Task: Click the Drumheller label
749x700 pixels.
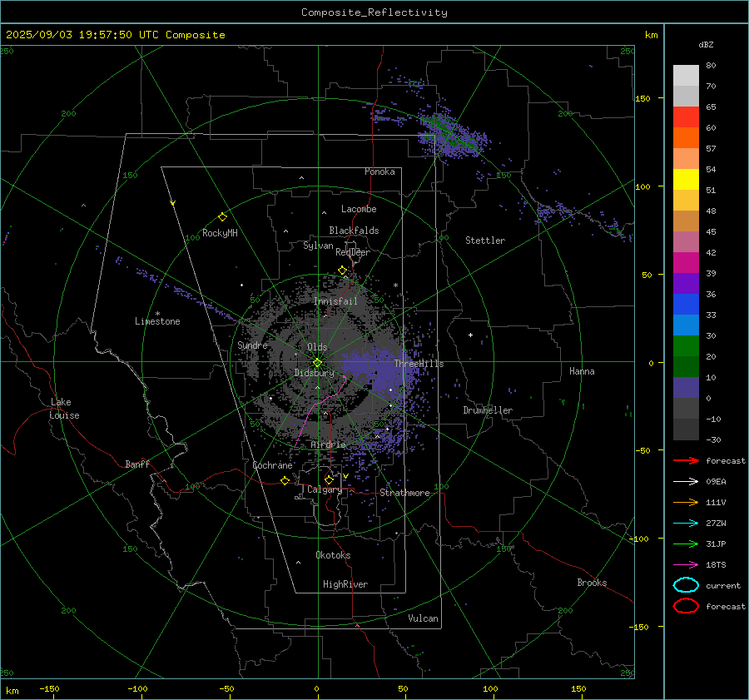Action: [488, 410]
